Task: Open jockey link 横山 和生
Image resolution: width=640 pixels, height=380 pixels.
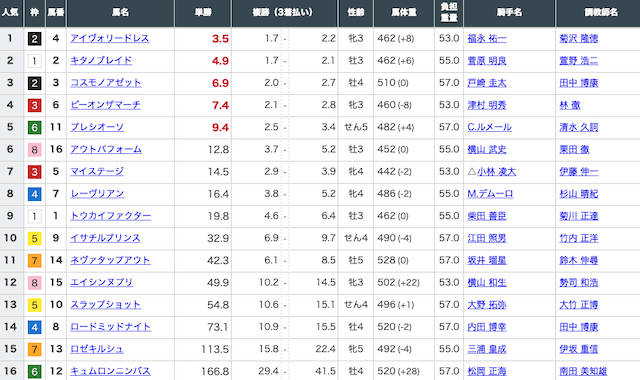Action: tap(487, 282)
